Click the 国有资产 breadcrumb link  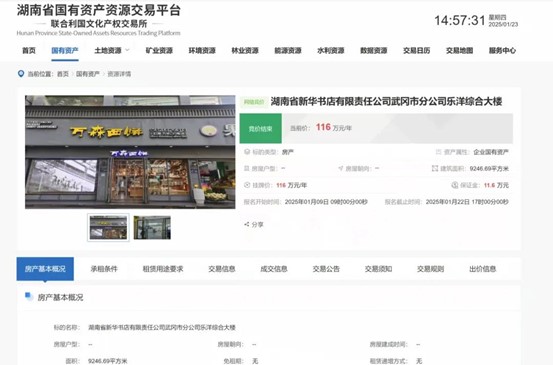[x=88, y=74]
